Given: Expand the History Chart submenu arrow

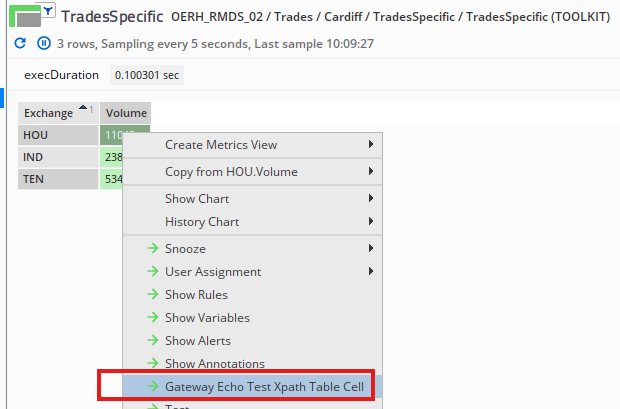Looking at the screenshot, I should (371, 222).
